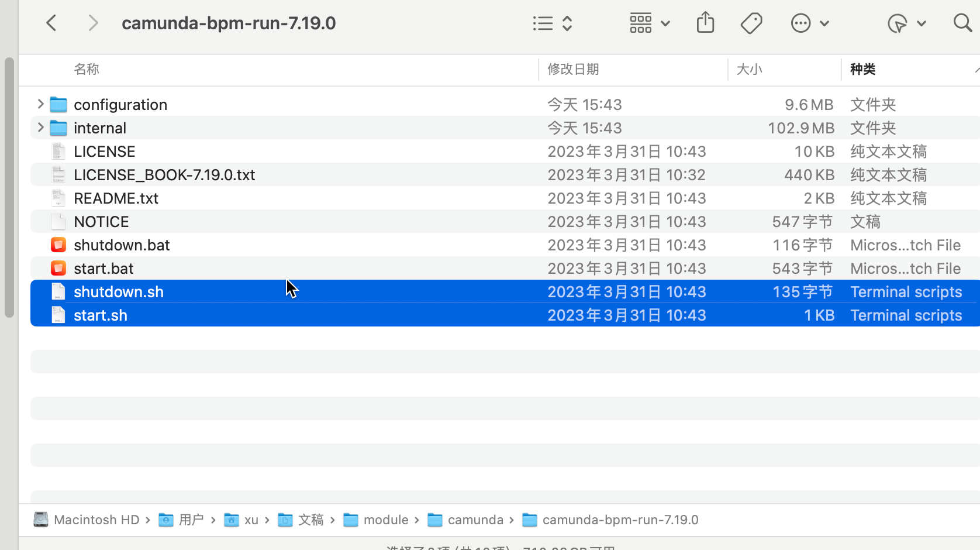Sort by the 修改日期 column header
This screenshot has height=550, width=980.
pos(573,69)
